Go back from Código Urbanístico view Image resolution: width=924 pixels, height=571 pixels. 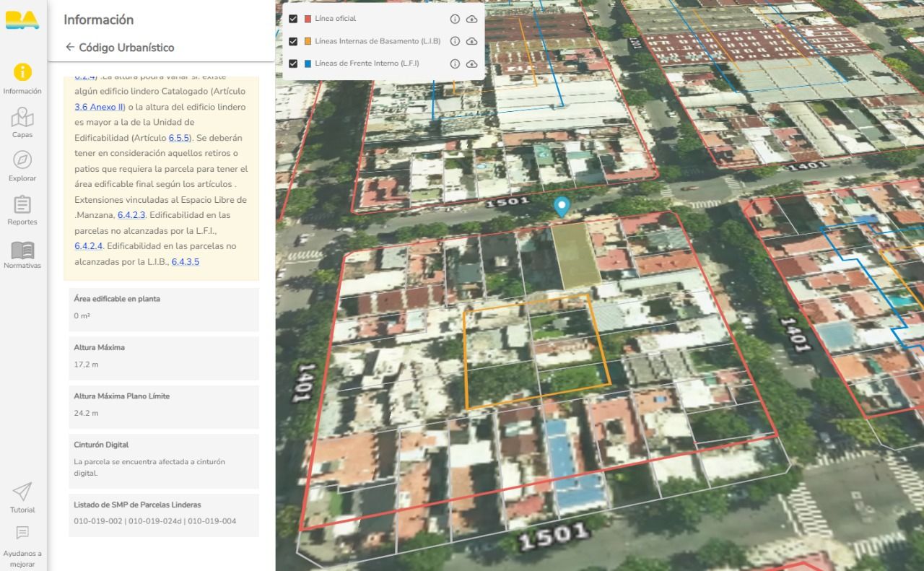point(70,47)
